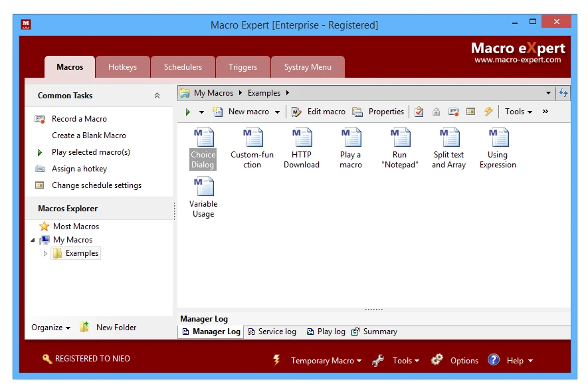588x392 pixels.
Task: Click the splitter grip above Manager Log
Action: 374,310
